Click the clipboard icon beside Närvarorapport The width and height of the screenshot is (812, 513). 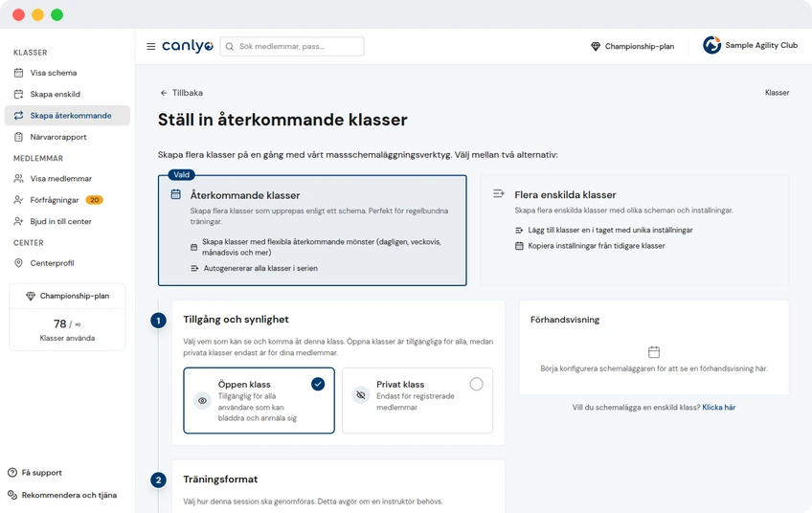pyautogui.click(x=18, y=137)
